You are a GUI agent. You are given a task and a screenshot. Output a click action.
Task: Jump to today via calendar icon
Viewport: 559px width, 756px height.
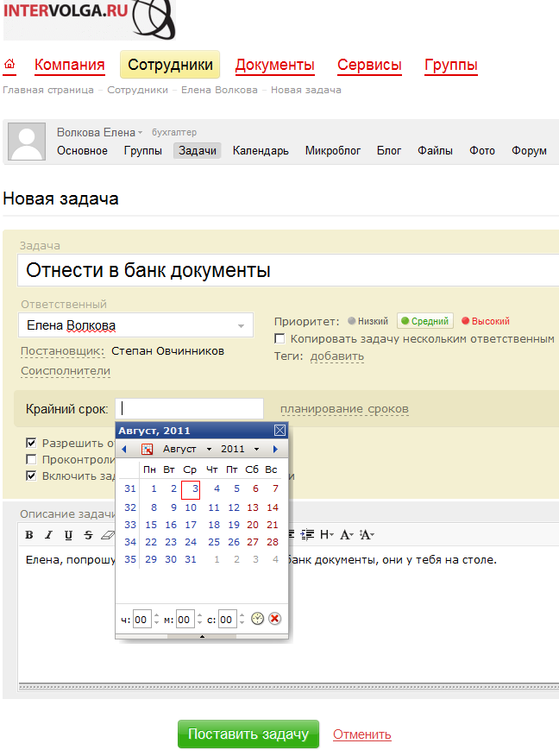click(x=147, y=449)
